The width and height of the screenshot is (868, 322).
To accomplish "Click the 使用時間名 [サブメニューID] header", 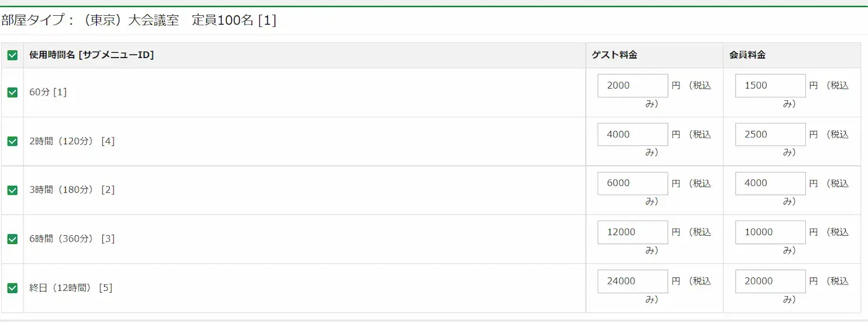I will point(91,55).
